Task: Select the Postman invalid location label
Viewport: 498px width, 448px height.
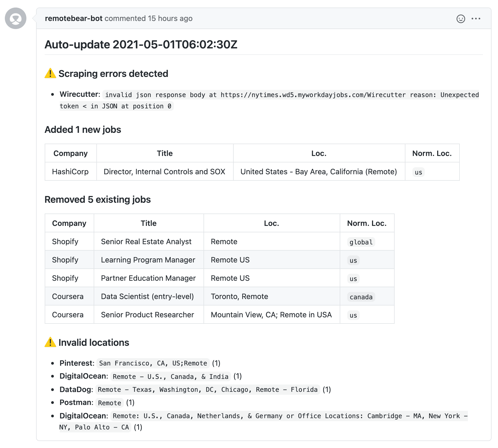Action: click(x=76, y=402)
